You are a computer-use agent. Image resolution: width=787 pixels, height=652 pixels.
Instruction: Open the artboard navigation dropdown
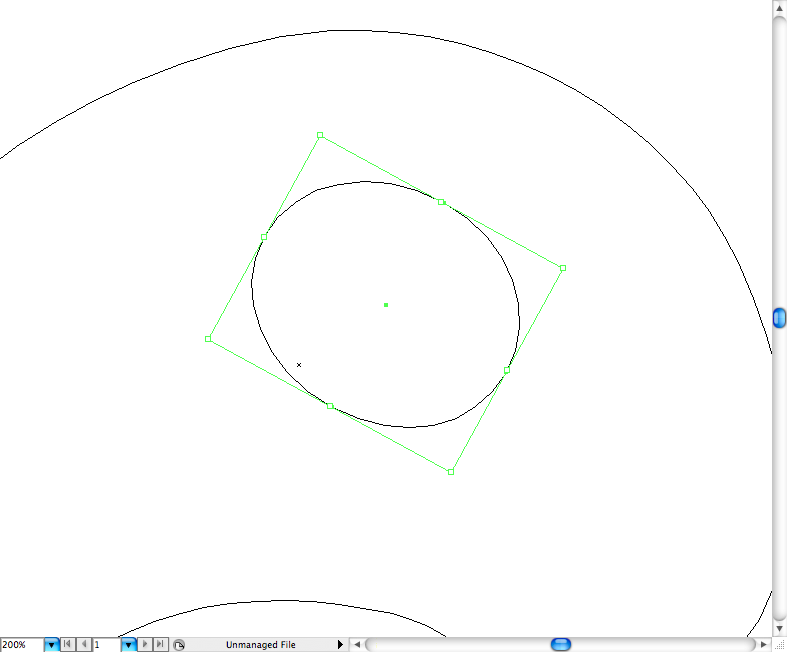pyautogui.click(x=129, y=645)
